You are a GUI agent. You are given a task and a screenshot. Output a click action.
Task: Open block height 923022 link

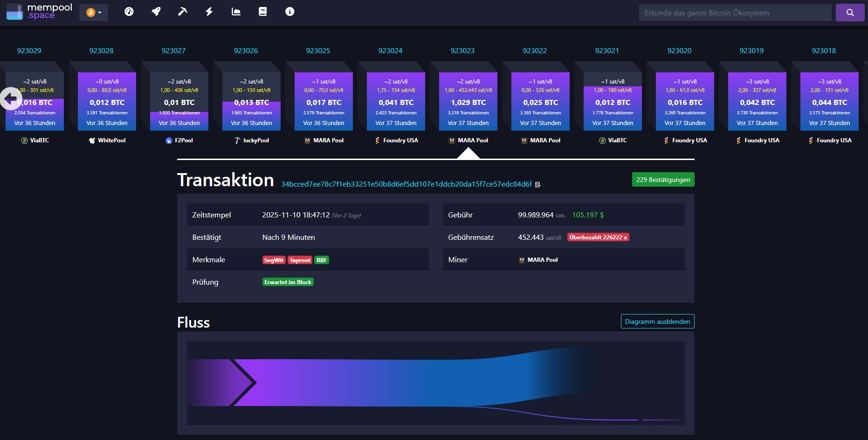pos(535,50)
